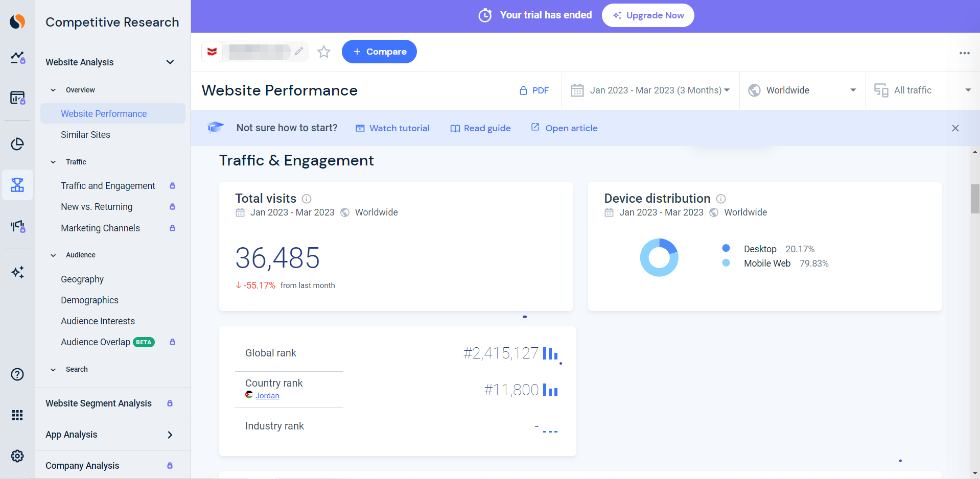
Task: Click the favorite star icon
Action: point(324,52)
